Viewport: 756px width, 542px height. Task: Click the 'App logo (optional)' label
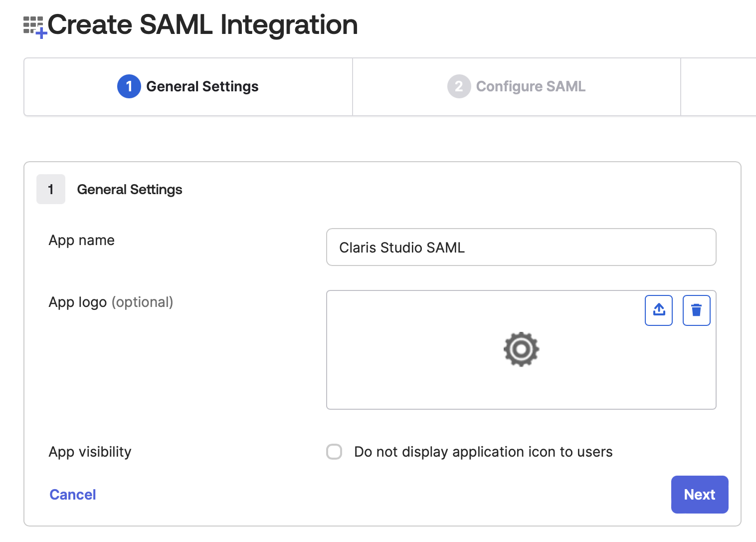[x=111, y=301]
